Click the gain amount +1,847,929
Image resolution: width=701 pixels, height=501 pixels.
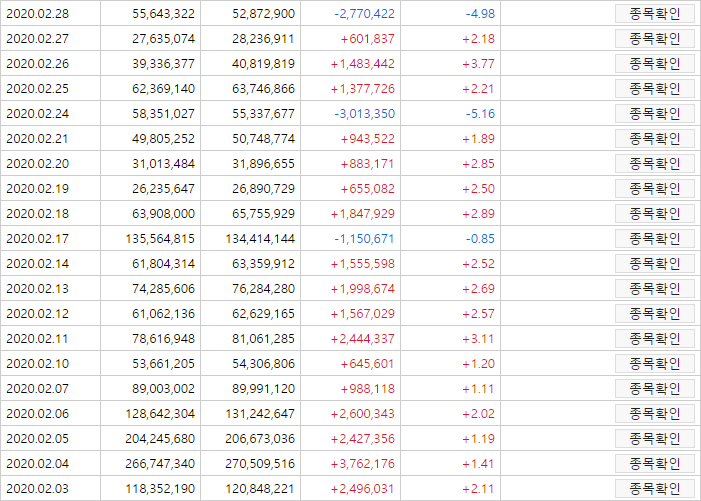363,214
